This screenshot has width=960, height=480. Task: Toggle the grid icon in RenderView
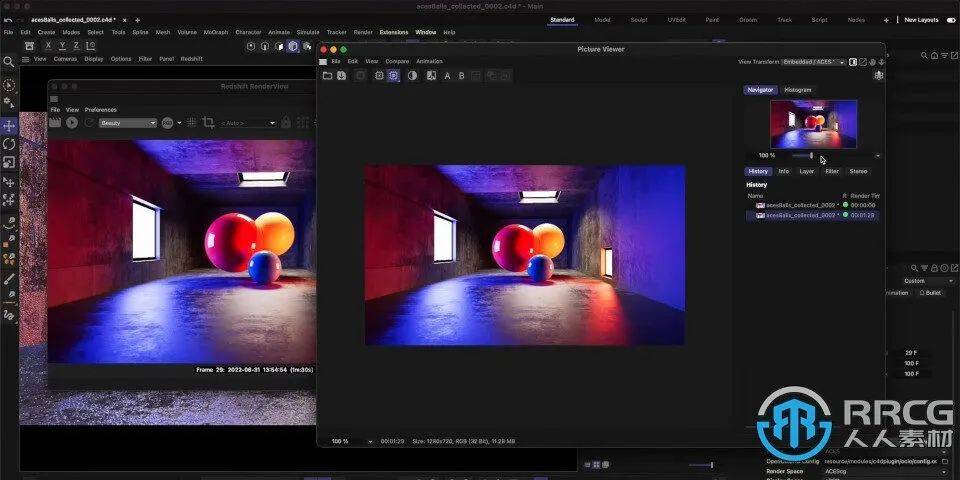pos(192,122)
